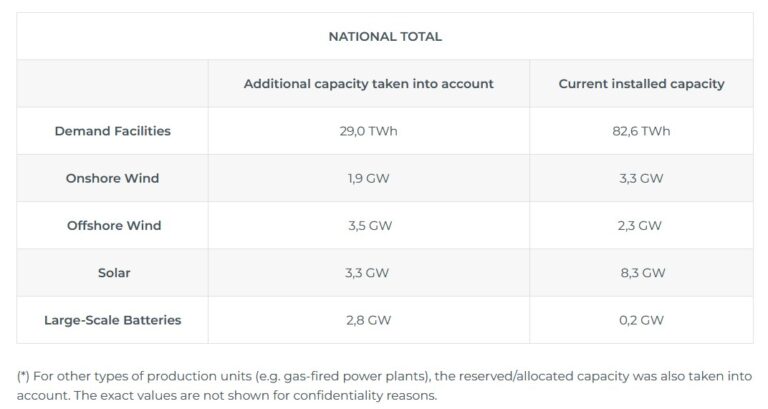The height and width of the screenshot is (409, 768).
Task: Click the 2,3 GW offshore wind value
Action: point(639,225)
